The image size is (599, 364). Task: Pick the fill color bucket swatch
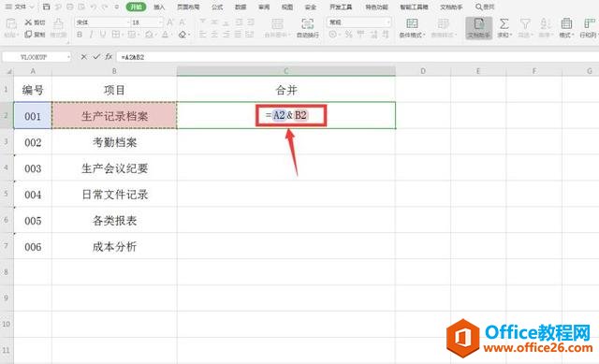pyautogui.click(x=150, y=35)
